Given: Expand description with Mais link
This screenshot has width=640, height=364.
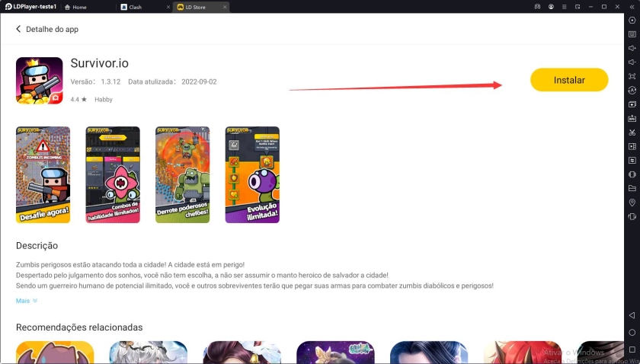Looking at the screenshot, I should [27, 301].
